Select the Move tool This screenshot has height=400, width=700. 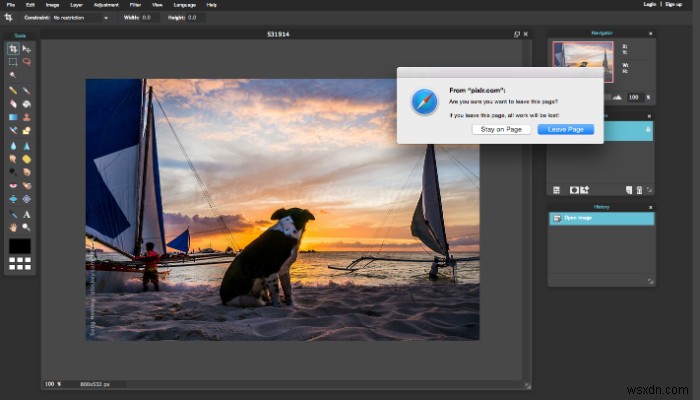click(26, 48)
